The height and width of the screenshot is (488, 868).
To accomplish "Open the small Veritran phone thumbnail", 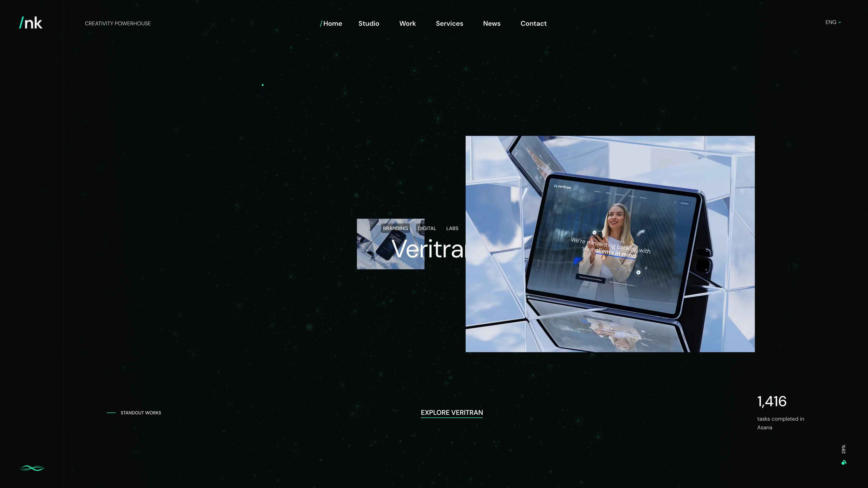I will tap(391, 244).
